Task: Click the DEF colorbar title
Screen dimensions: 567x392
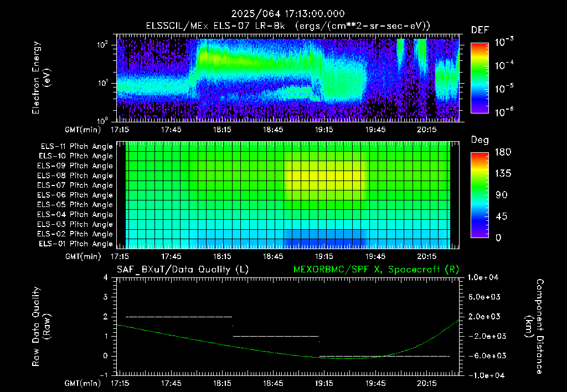Action: [x=480, y=30]
